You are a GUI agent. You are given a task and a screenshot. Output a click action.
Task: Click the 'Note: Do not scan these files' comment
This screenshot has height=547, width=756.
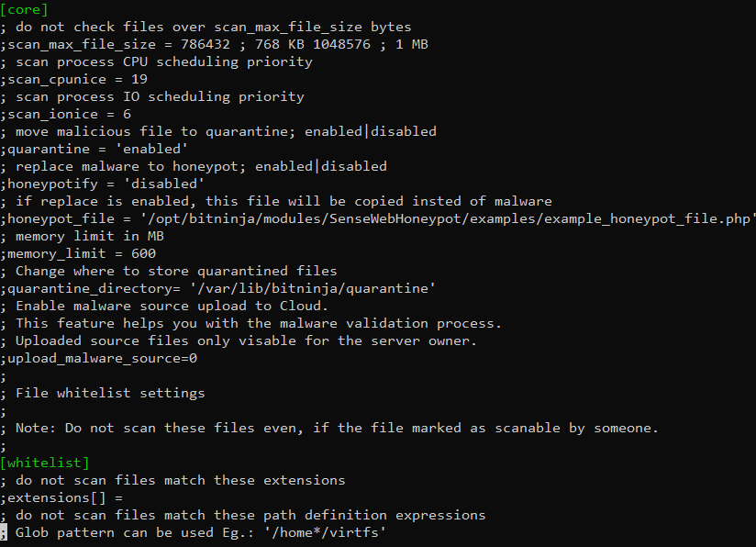337,429
